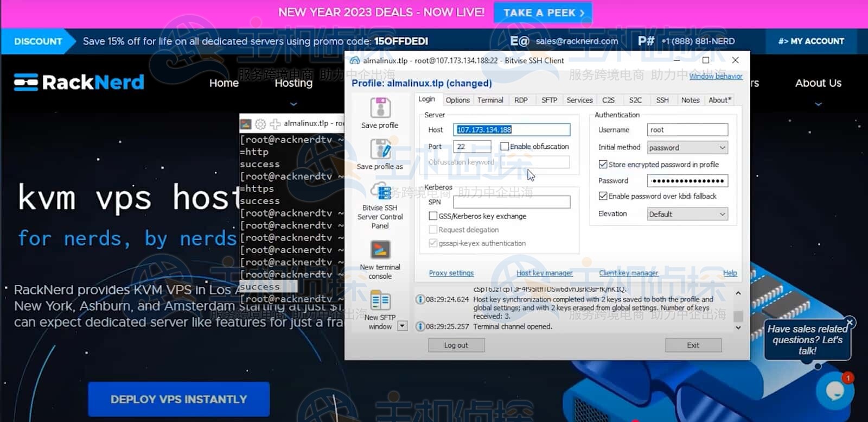Click the Save profile icon
Viewport: 868px width, 422px height.
point(380,108)
